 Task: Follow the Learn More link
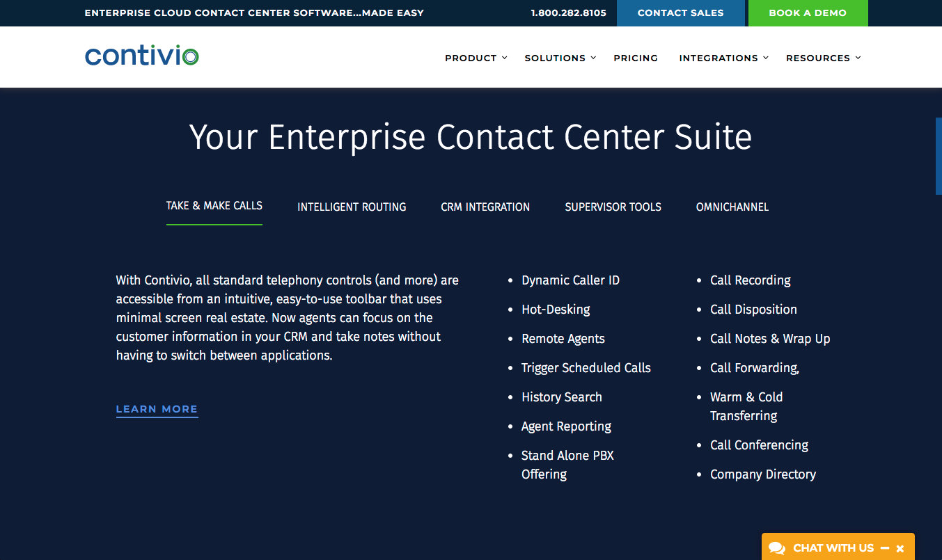tap(157, 409)
